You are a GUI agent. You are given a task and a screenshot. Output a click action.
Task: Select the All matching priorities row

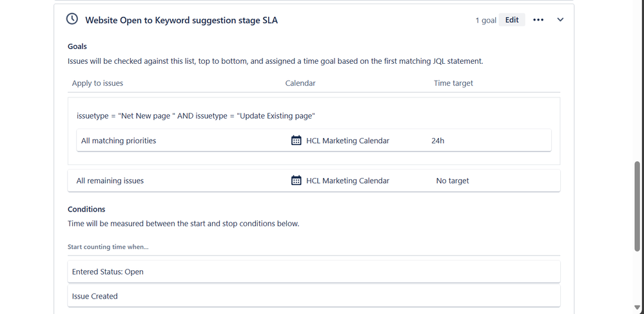314,140
